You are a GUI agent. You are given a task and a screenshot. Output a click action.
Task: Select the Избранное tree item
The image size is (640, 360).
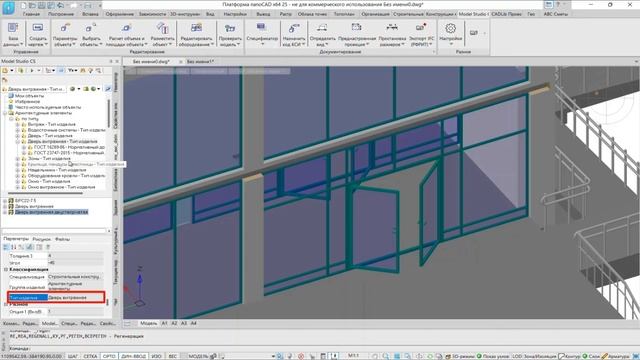pyautogui.click(x=27, y=101)
